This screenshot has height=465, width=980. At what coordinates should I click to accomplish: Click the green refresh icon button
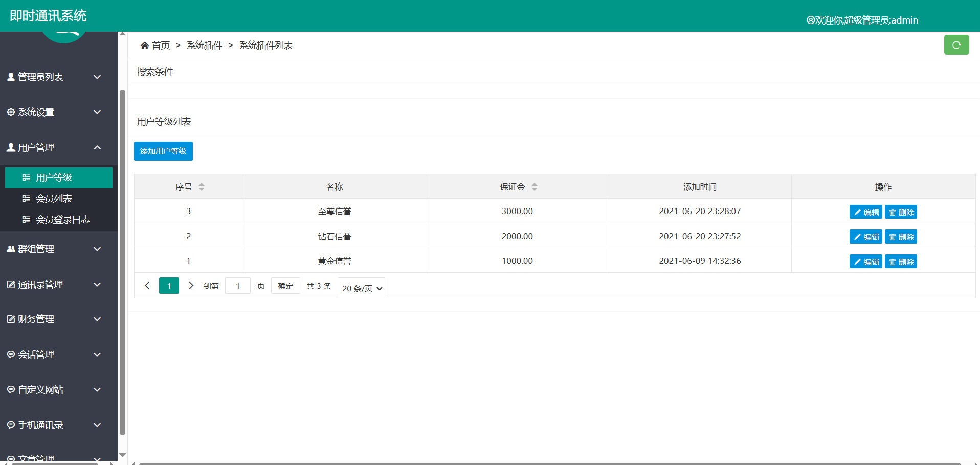956,45
